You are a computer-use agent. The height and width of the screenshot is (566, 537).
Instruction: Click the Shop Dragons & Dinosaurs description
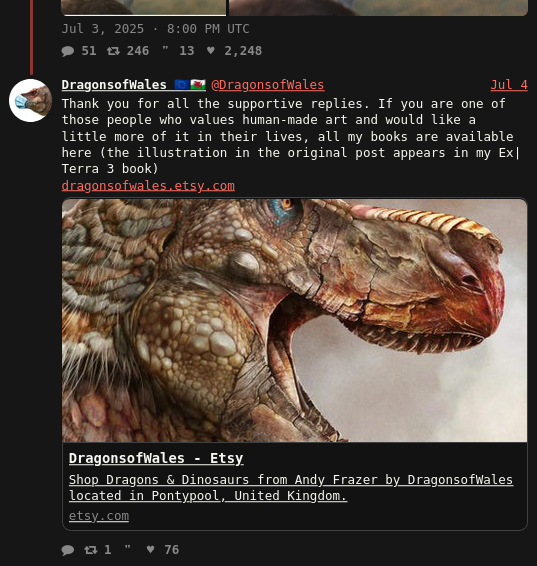[x=291, y=488]
